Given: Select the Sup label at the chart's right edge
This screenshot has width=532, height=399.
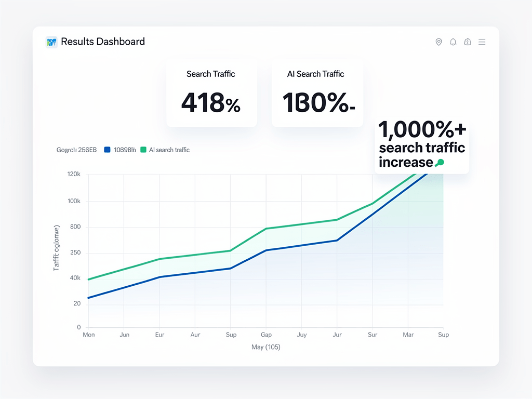Looking at the screenshot, I should (x=443, y=335).
